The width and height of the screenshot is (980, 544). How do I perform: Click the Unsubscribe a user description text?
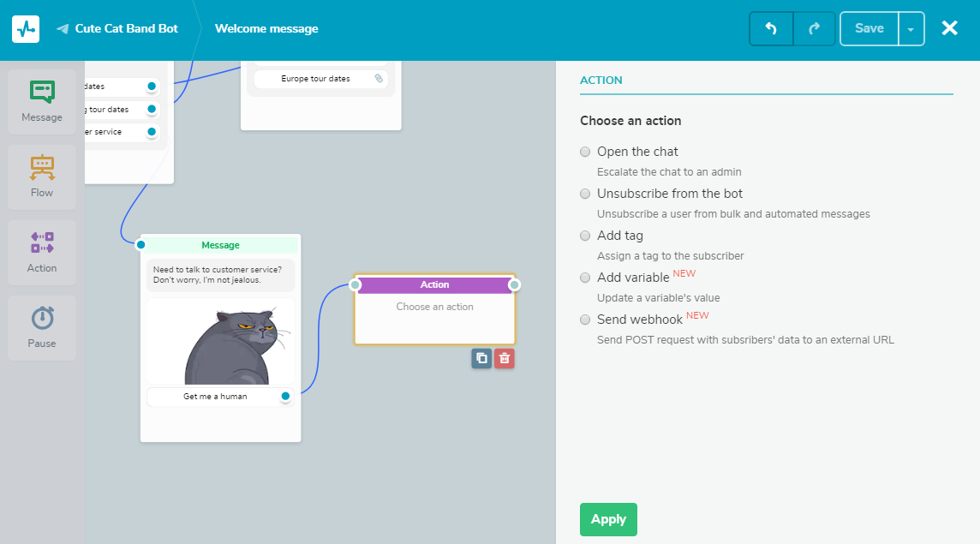tap(733, 214)
